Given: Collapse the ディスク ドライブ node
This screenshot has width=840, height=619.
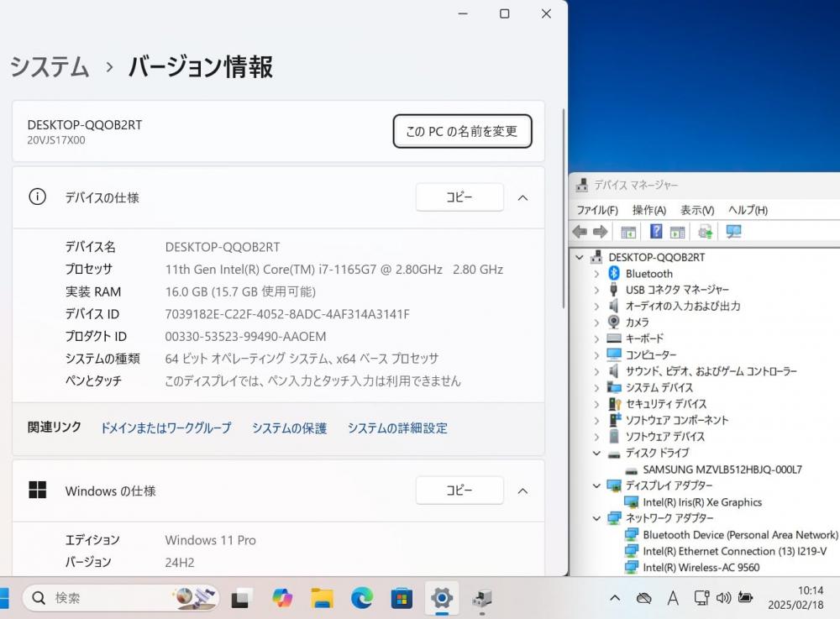Looking at the screenshot, I should [596, 453].
